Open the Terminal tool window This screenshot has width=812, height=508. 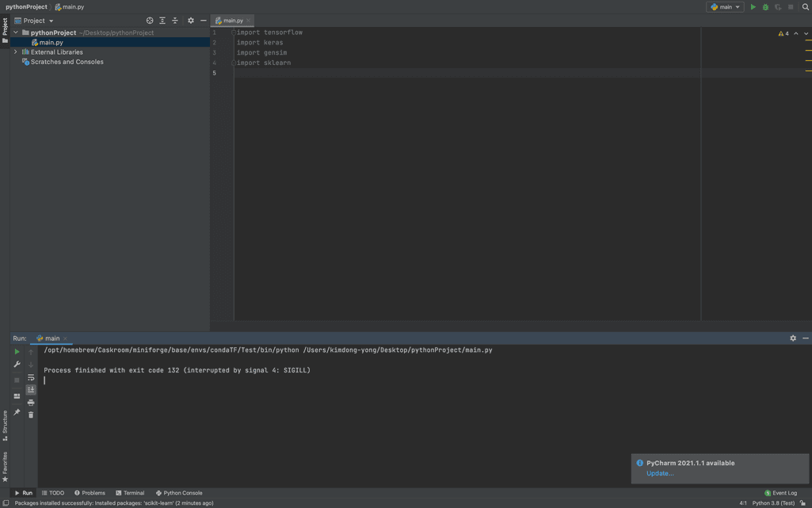130,493
